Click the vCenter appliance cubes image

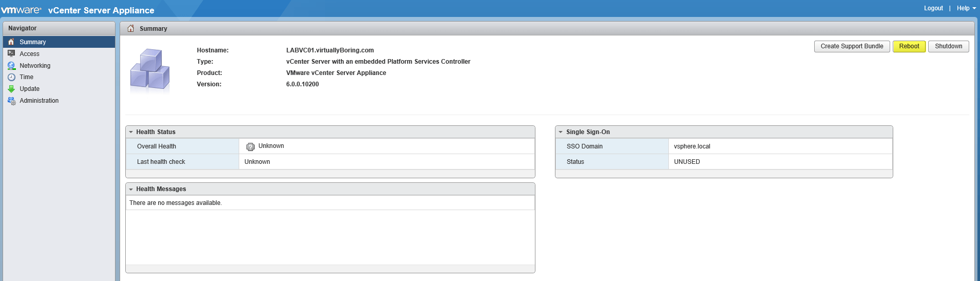[150, 70]
